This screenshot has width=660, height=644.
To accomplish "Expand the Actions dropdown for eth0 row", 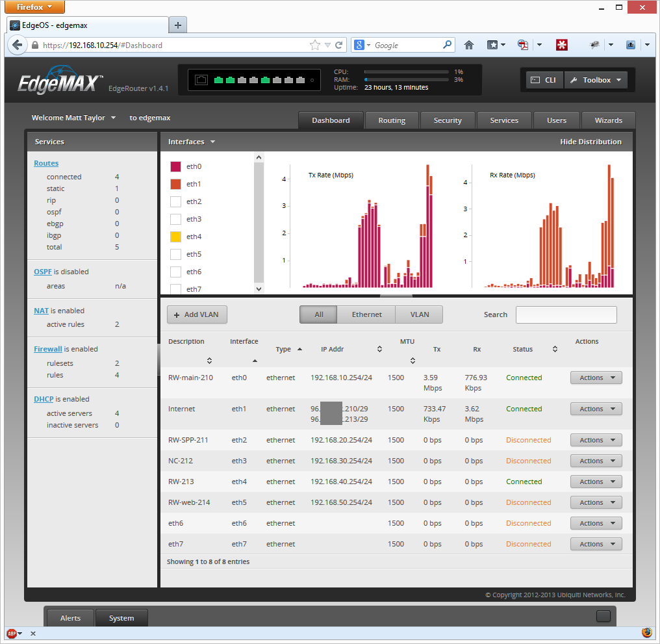I will pos(596,378).
